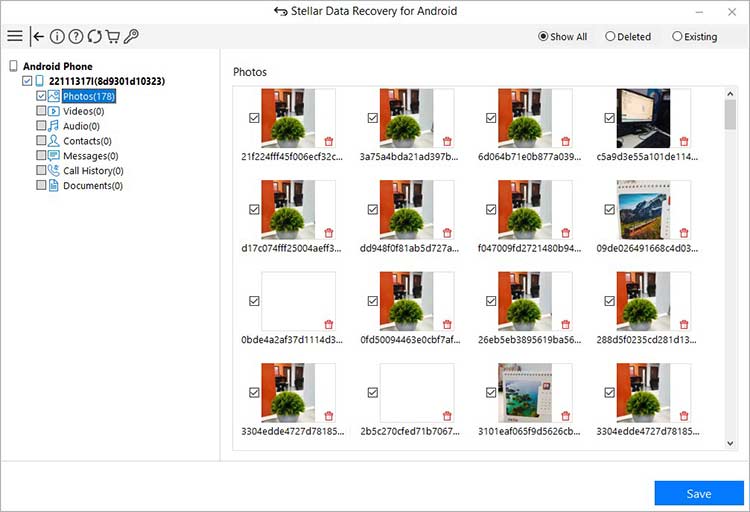
Task: Click file name 26eb5eb3895619ba56...
Action: tap(529, 339)
